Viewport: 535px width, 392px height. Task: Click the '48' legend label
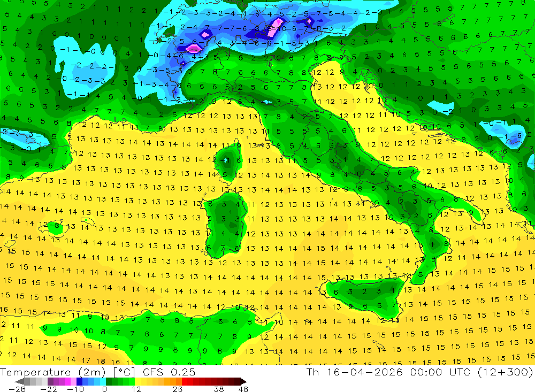[x=243, y=389]
